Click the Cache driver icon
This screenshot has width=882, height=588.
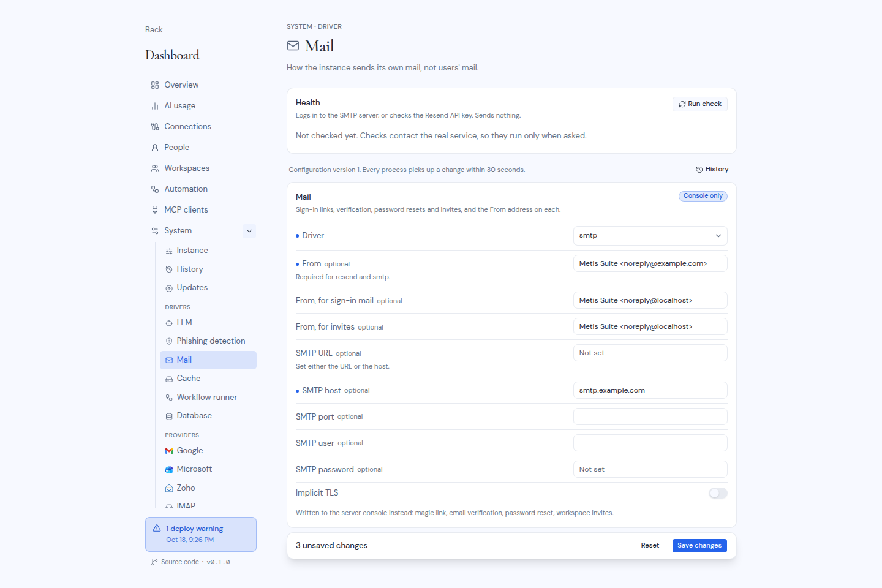169,379
